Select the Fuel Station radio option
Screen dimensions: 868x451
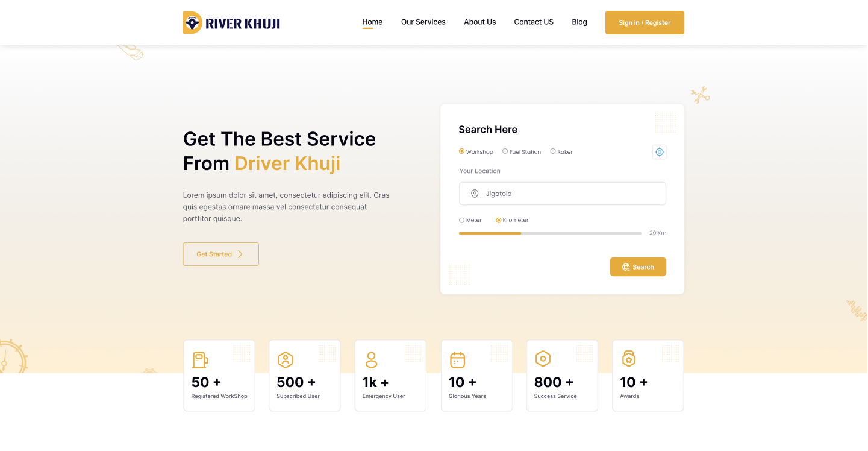[x=505, y=151]
